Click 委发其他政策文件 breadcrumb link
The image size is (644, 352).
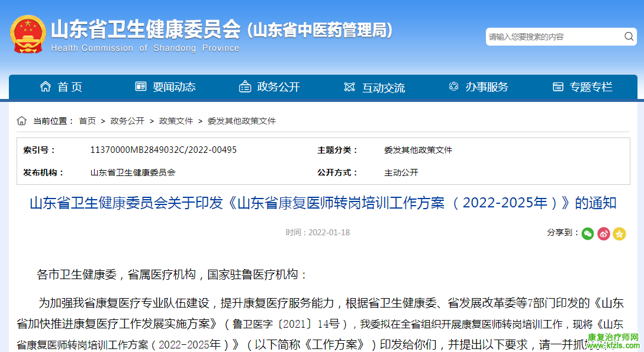point(241,121)
